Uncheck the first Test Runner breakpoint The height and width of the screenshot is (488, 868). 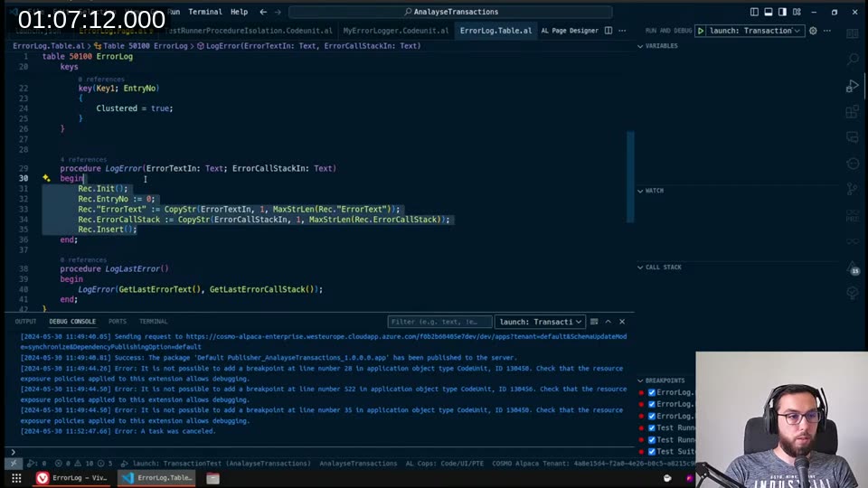pyautogui.click(x=652, y=427)
